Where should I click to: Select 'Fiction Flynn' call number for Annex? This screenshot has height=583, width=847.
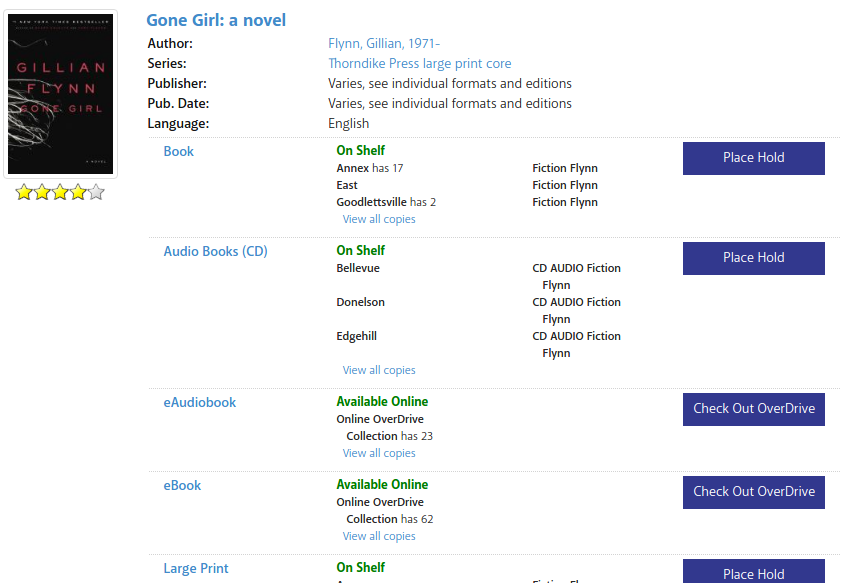pos(564,168)
